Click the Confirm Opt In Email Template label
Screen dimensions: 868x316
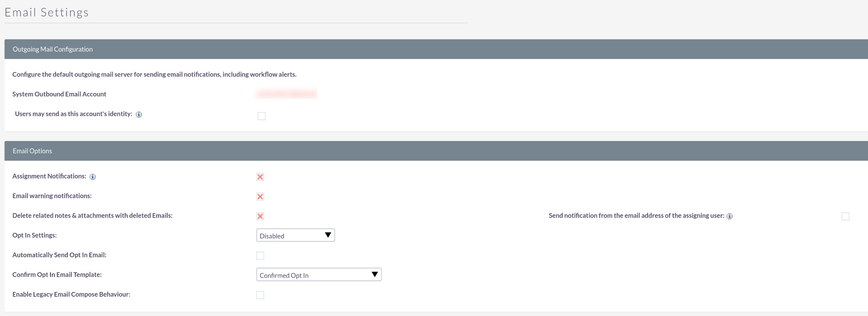57,275
